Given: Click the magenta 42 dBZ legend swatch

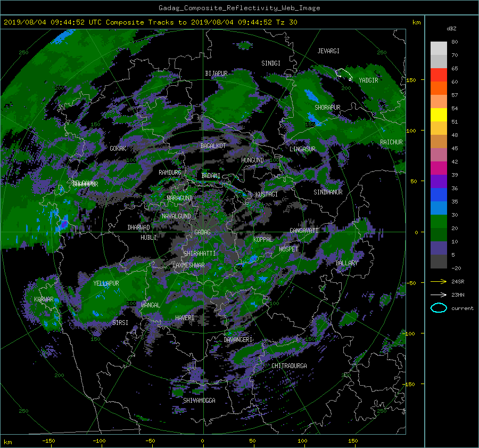Looking at the screenshot, I should [439, 168].
